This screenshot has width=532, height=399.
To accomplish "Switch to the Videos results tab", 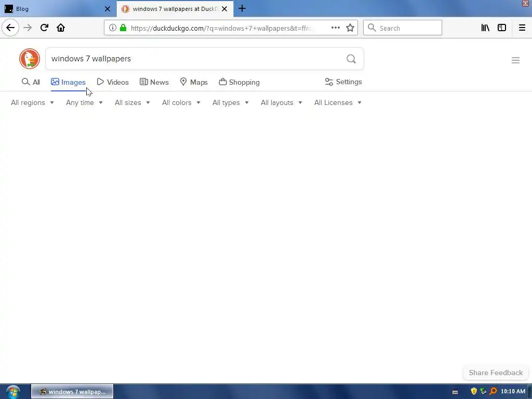I will [113, 82].
